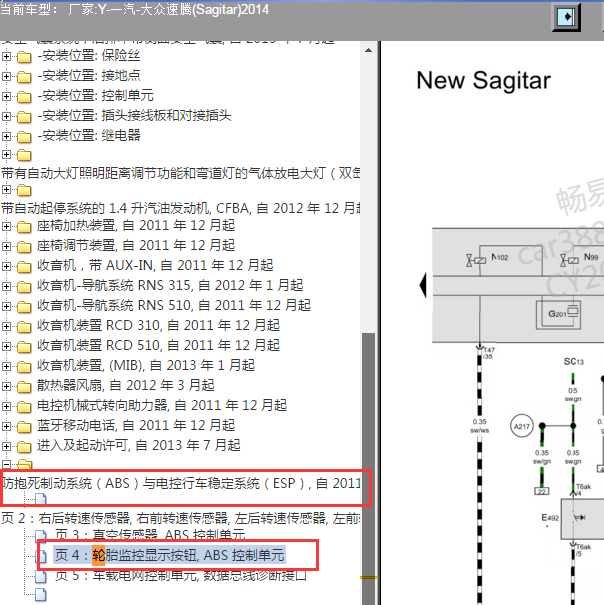
Task: Expand the 座椅加热装置 folder node
Action: 6,226
